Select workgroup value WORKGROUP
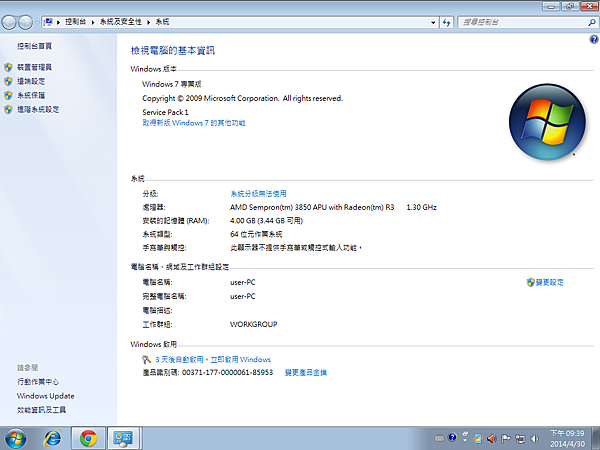Screen dimensions: 600x450 pyautogui.click(x=253, y=324)
